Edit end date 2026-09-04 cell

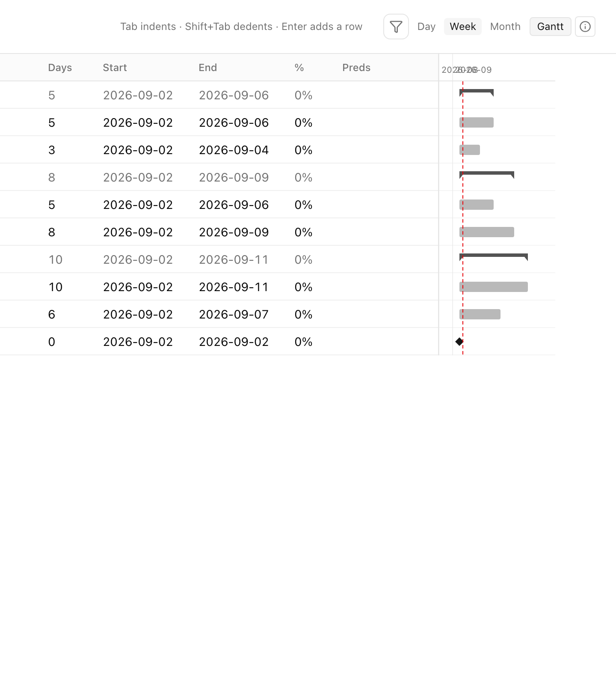[x=234, y=150]
